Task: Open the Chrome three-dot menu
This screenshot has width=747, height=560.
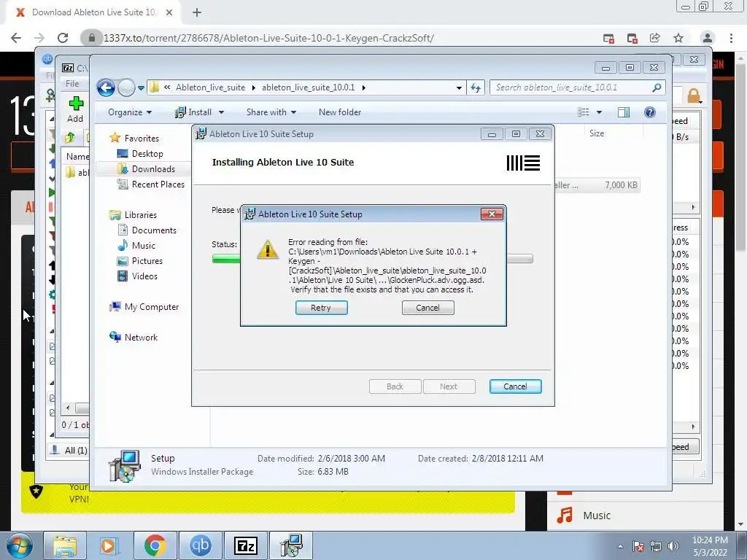Action: click(x=731, y=38)
